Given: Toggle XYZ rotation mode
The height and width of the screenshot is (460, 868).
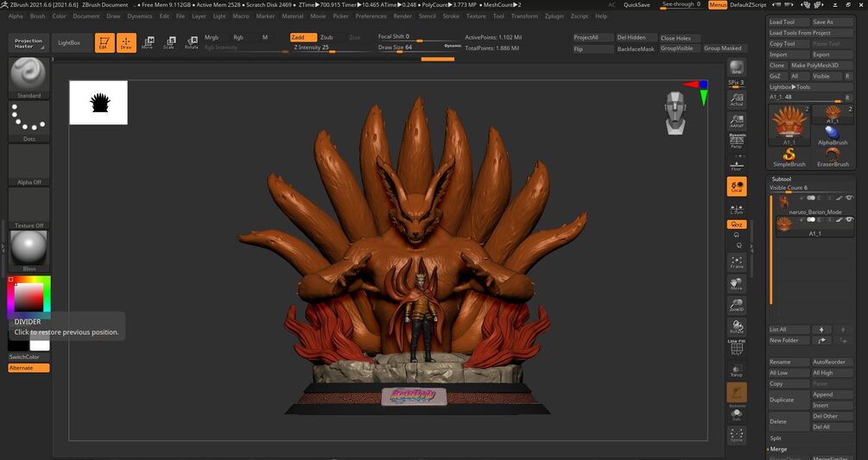Looking at the screenshot, I should pos(736,224).
